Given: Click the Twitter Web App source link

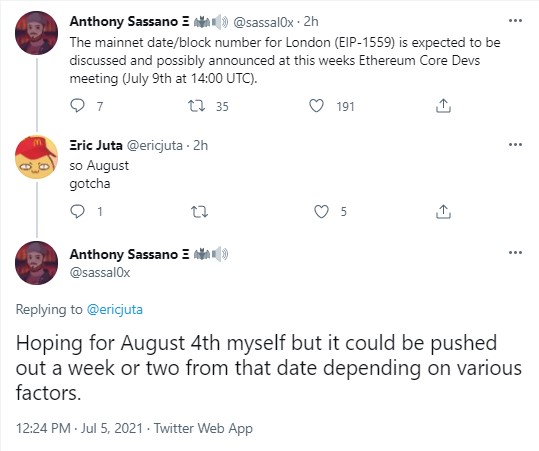Looking at the screenshot, I should (203, 428).
